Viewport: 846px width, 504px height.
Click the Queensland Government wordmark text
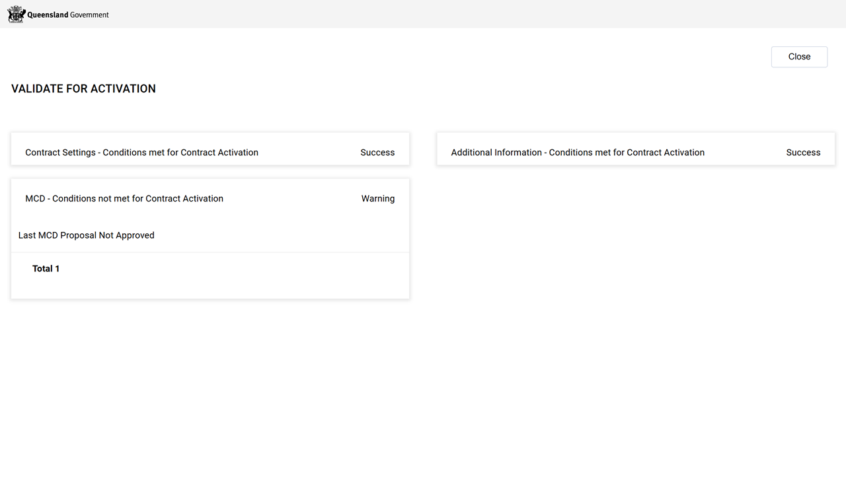(x=68, y=15)
